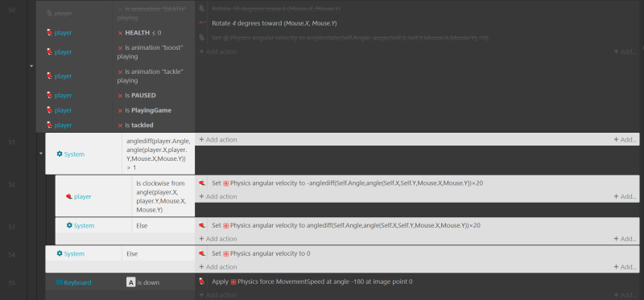Image resolution: width=644 pixels, height=300 pixels.
Task: Click the inverted X on Is PAUSED condition
Action: tap(120, 96)
